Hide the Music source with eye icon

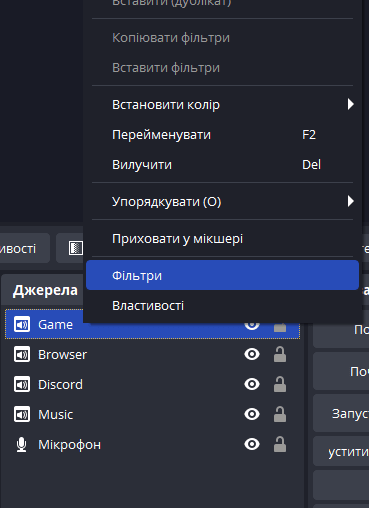(252, 414)
